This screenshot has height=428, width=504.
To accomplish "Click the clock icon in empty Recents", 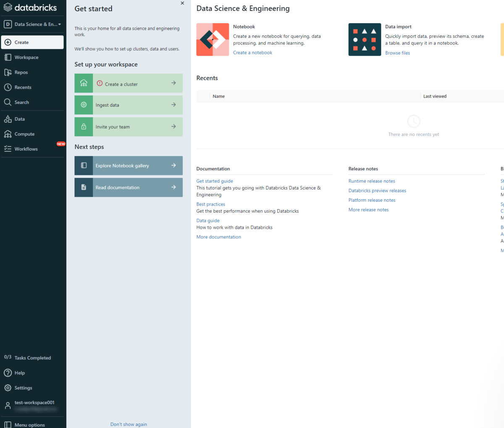I will (x=414, y=122).
